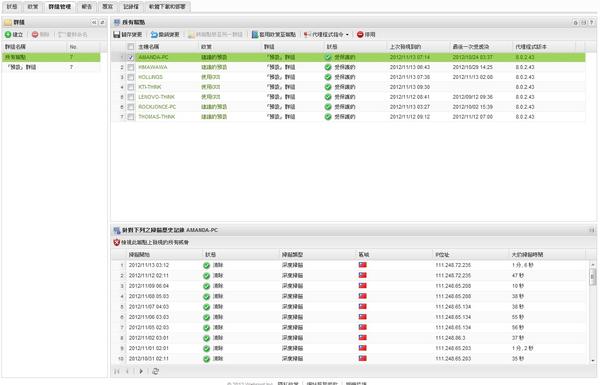Screen dimensions: 600x385
Task: Go to next page of scan history
Action: click(x=141, y=371)
